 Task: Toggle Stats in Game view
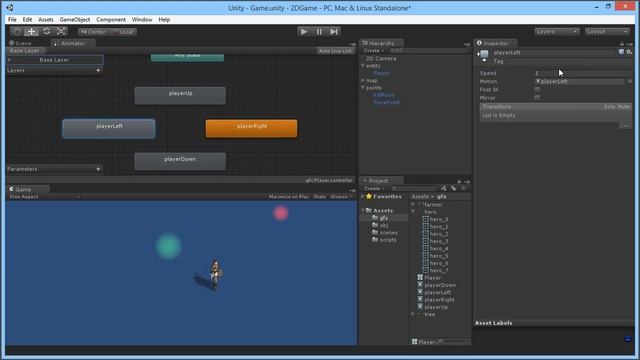click(x=320, y=197)
